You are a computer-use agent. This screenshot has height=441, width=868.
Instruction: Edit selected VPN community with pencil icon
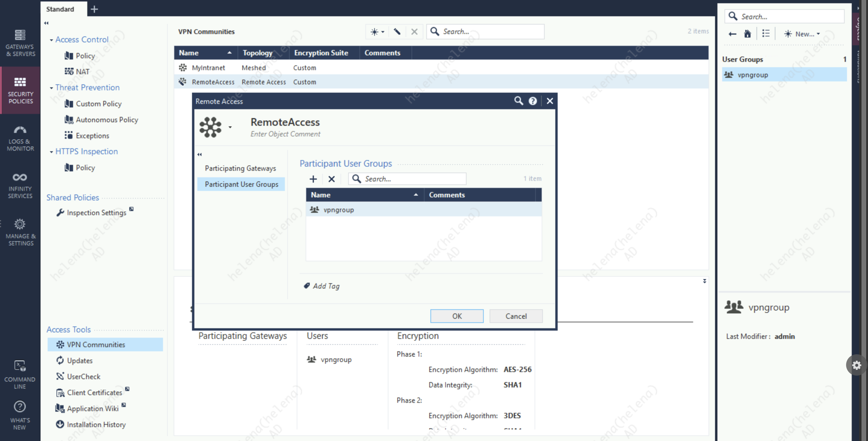[x=397, y=32]
